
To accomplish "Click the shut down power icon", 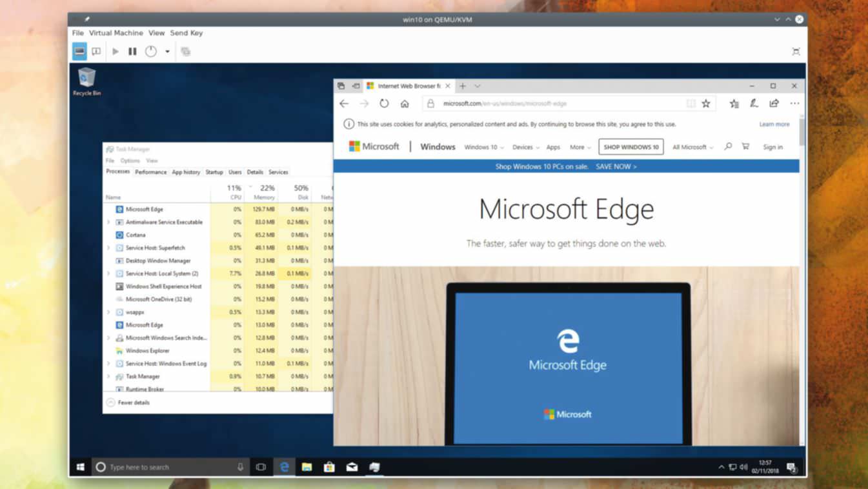I will coord(150,52).
